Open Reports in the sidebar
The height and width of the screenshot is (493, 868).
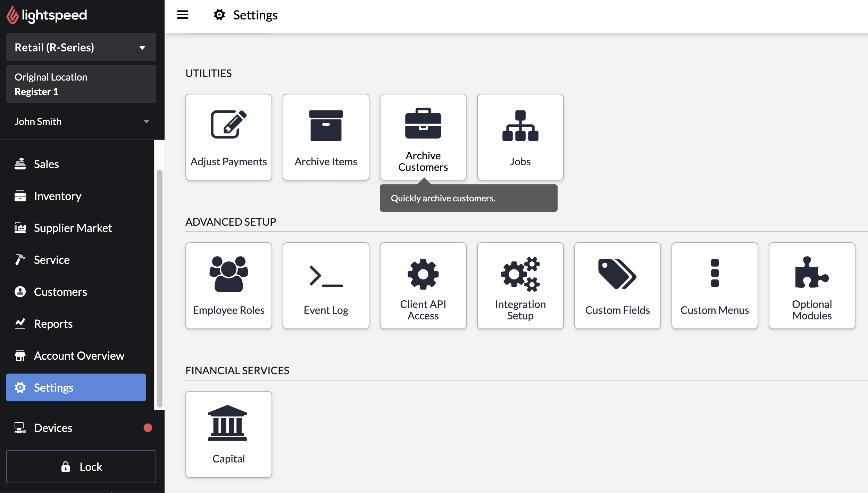(x=76, y=324)
